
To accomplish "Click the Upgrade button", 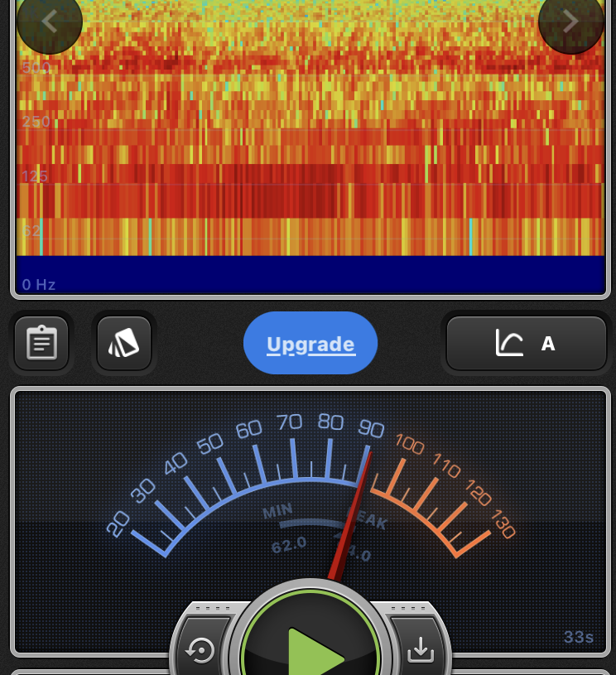I will click(x=310, y=344).
